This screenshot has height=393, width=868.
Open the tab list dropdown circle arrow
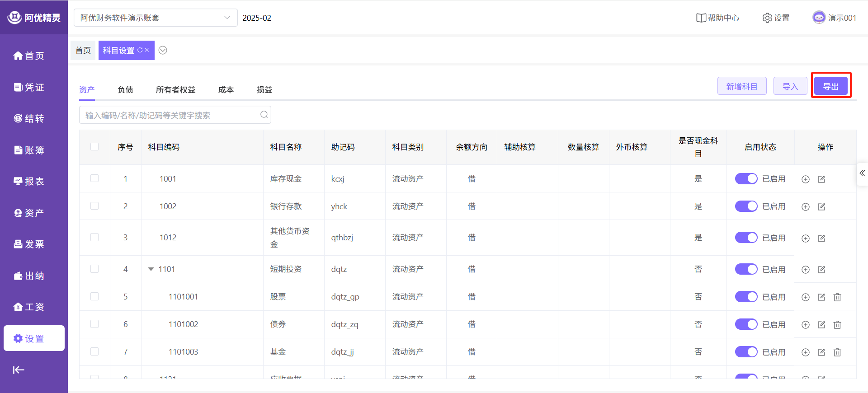pyautogui.click(x=163, y=50)
